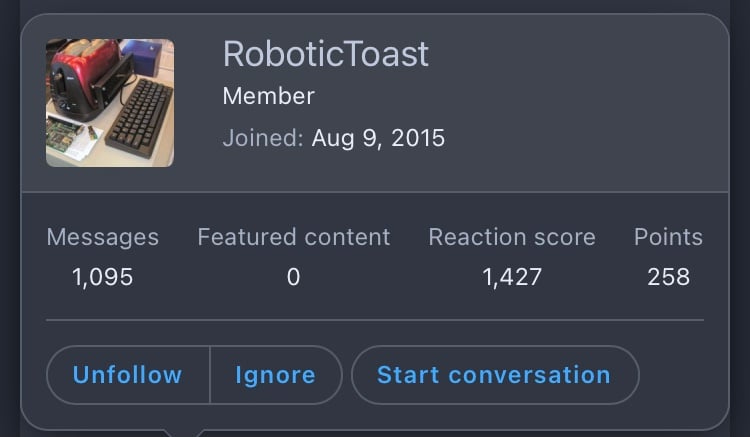
Task: Open the Points label
Action: (x=668, y=237)
